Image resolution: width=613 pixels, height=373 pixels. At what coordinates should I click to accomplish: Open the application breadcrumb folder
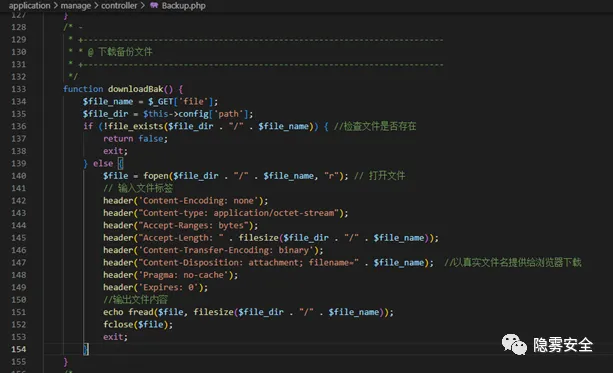tap(29, 5)
